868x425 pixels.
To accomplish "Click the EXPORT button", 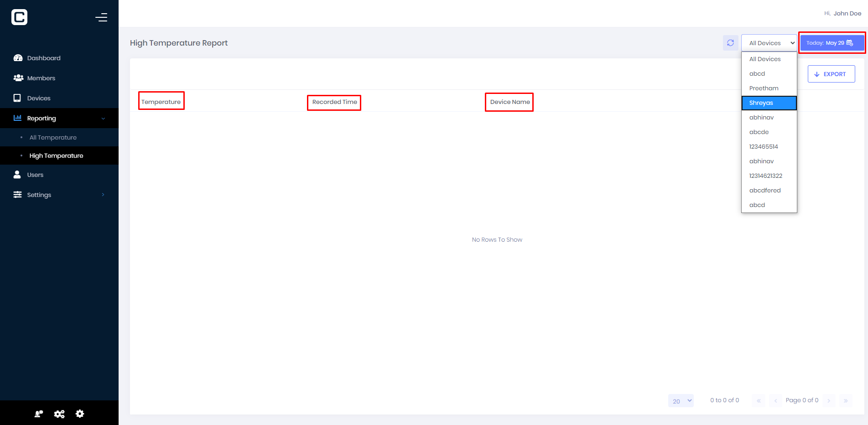I will tap(831, 74).
